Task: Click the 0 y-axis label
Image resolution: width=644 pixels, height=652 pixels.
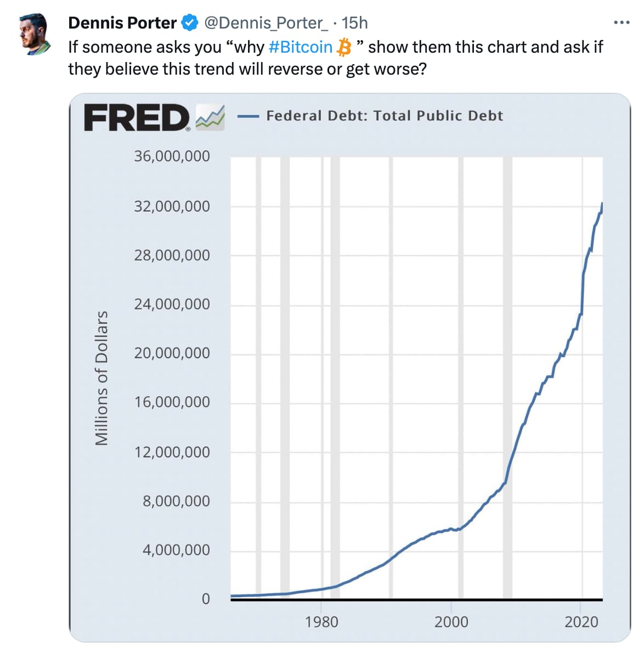Action: pos(206,599)
